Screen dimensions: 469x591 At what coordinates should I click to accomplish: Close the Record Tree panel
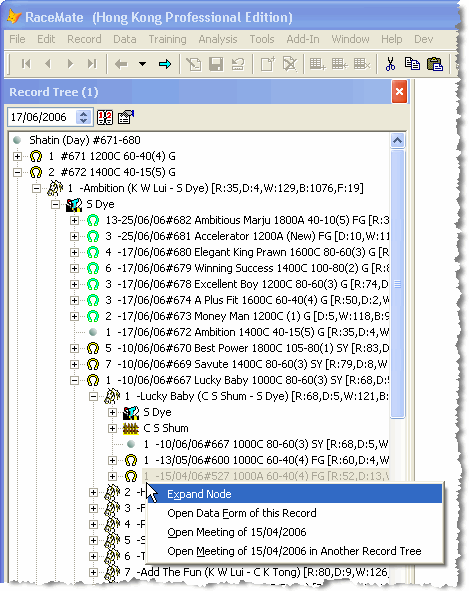[x=399, y=91]
